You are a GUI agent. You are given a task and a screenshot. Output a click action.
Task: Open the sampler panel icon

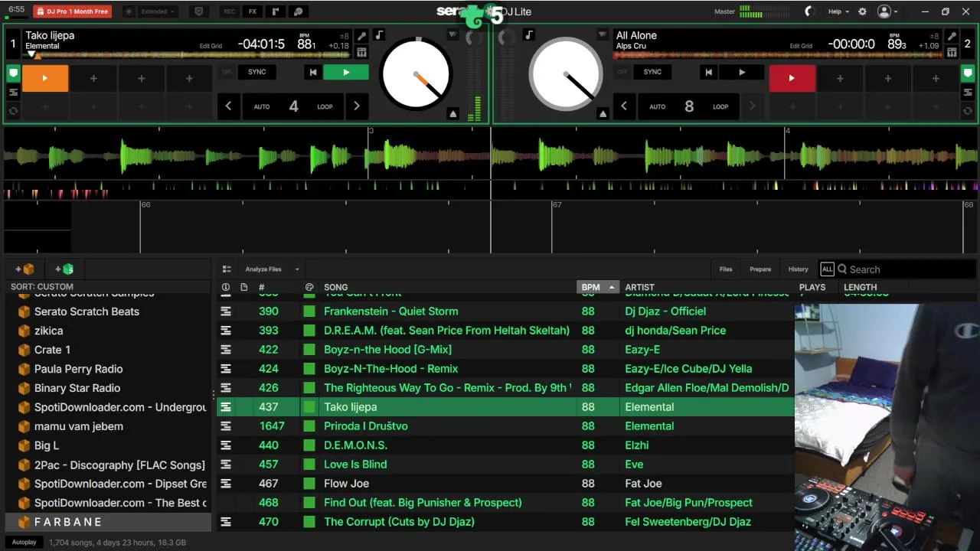(x=276, y=11)
